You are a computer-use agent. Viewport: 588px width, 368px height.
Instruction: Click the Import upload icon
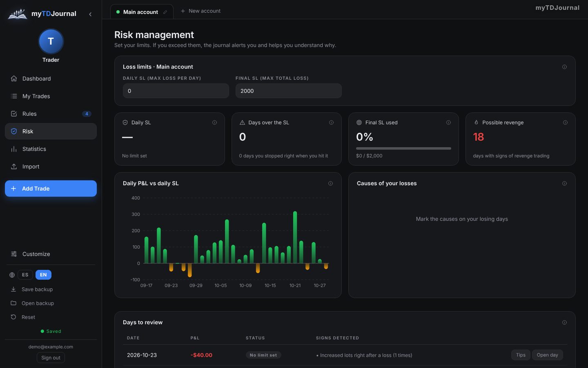(14, 166)
